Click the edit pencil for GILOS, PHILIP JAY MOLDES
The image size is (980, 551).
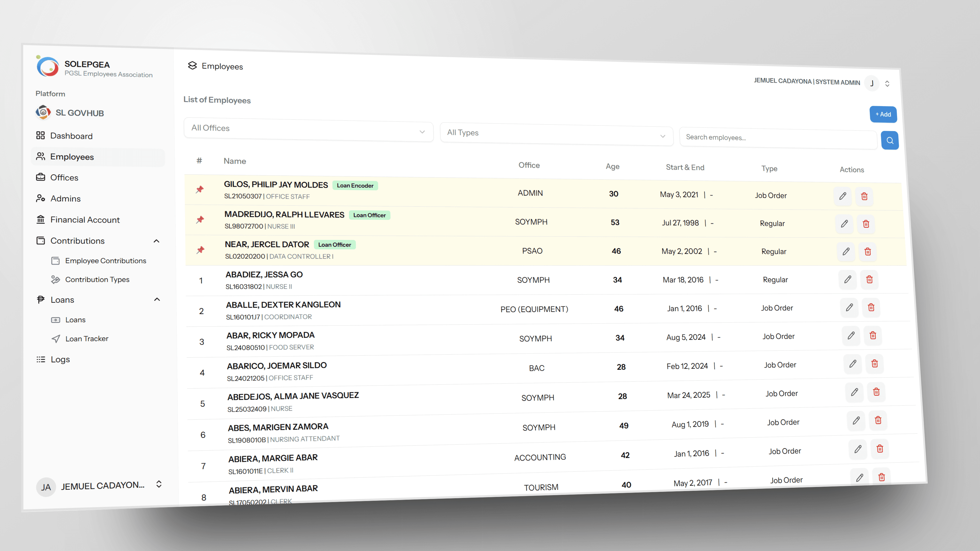point(843,196)
